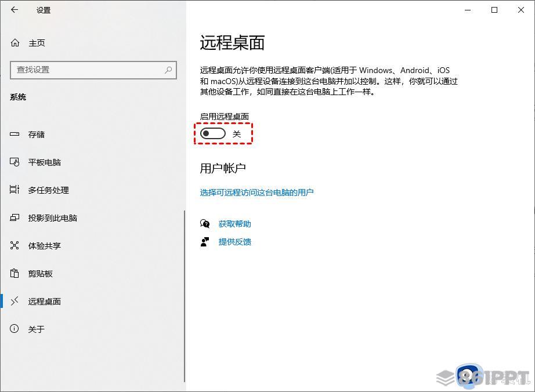Select 远程桌面 in the sidebar
Image resolution: width=535 pixels, height=392 pixels.
coord(45,302)
